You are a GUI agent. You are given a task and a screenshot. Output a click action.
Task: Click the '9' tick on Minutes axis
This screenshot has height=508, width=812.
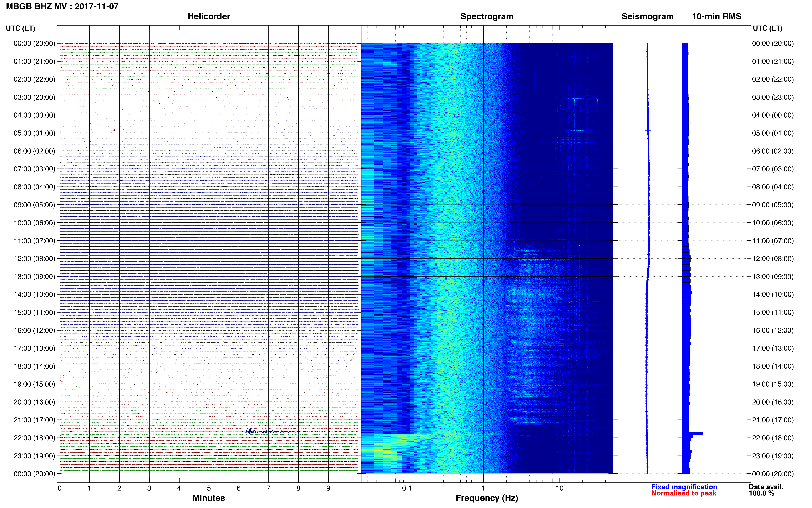[328, 488]
